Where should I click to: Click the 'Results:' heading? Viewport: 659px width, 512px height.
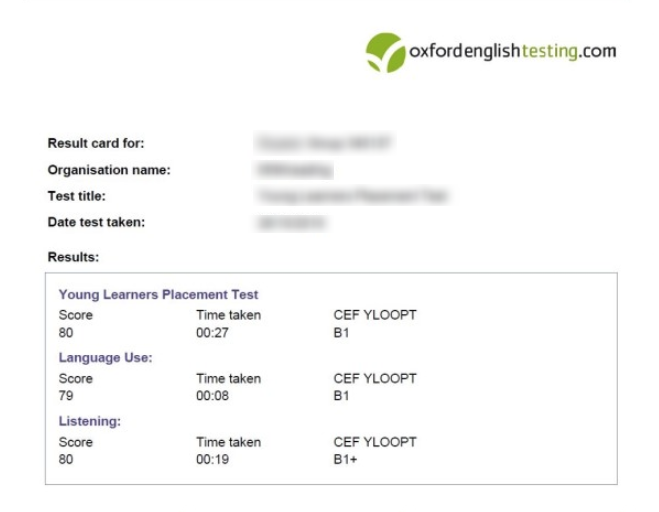coord(73,257)
